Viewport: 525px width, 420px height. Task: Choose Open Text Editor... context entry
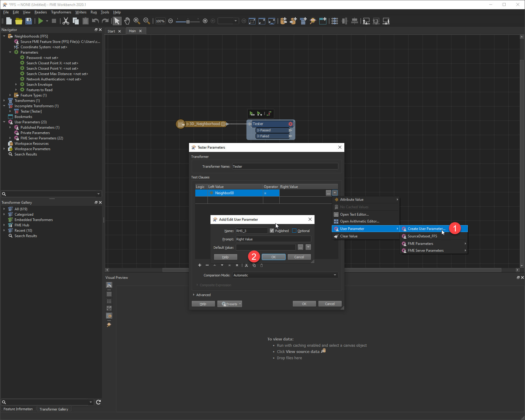354,214
